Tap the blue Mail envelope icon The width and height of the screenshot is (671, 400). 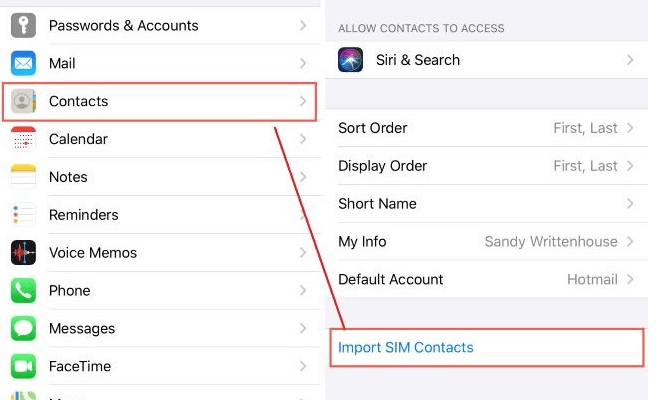click(23, 63)
